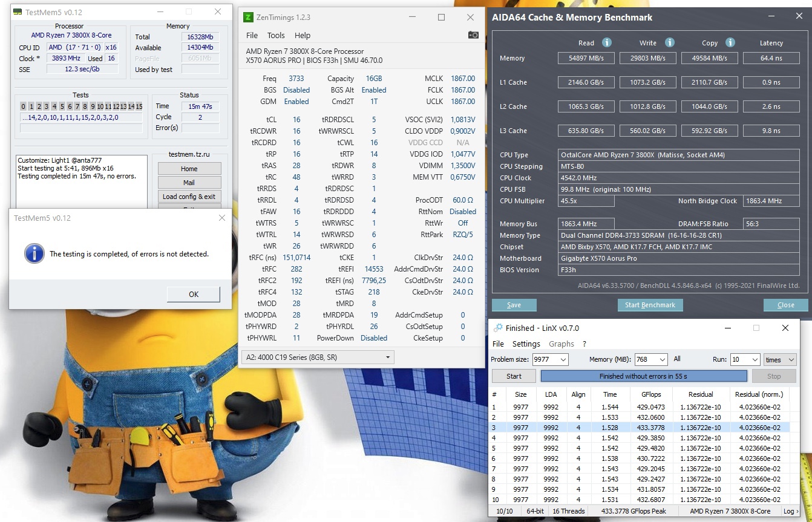Screen dimensions: 812x522
Task: Click the Memory Write value 29803 MB/s
Action: [x=648, y=58]
